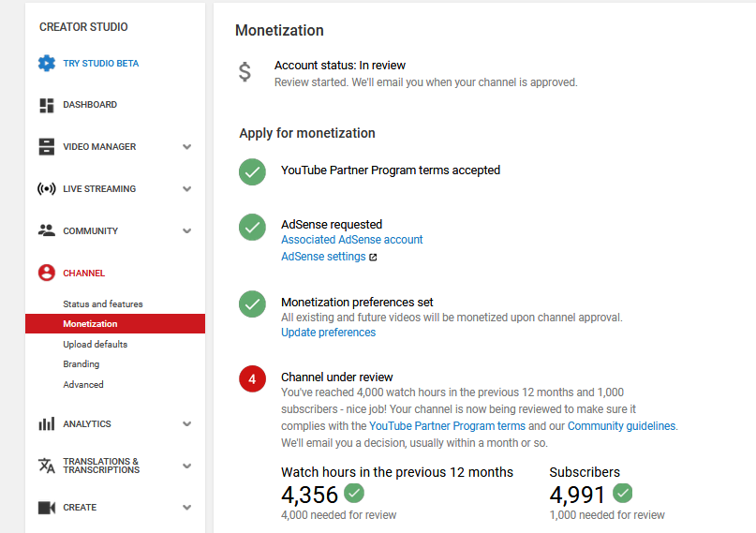Screen dimensions: 756x533
Task: Click the red step 4 circle
Action: (252, 378)
